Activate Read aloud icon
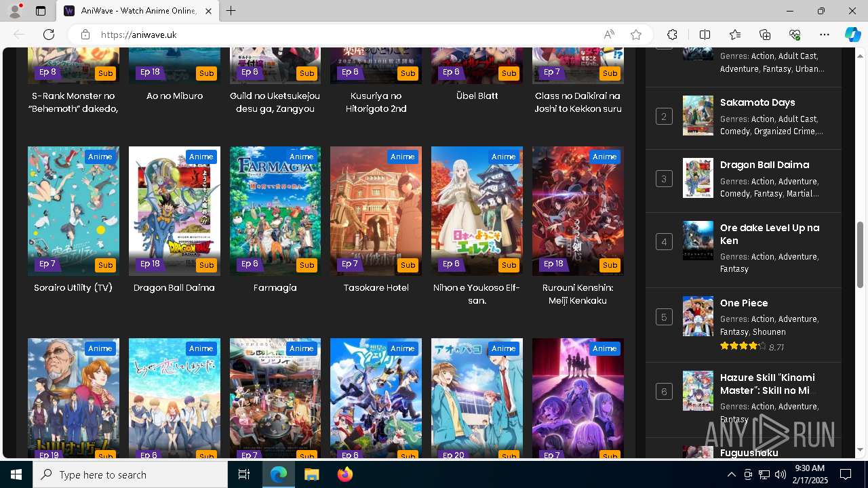868x488 pixels. point(609,35)
